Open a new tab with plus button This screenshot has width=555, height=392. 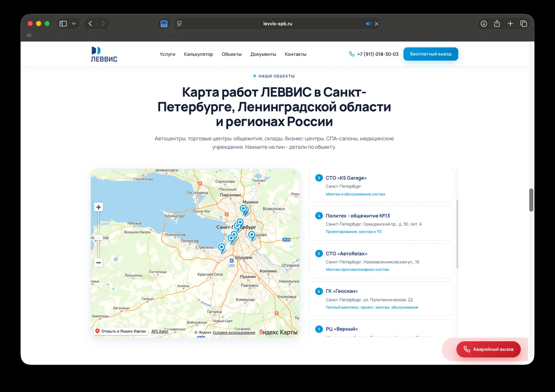click(510, 23)
